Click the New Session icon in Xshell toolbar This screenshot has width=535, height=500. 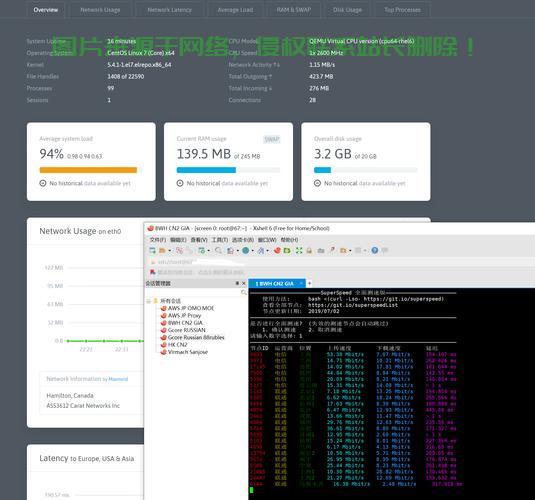tap(152, 251)
